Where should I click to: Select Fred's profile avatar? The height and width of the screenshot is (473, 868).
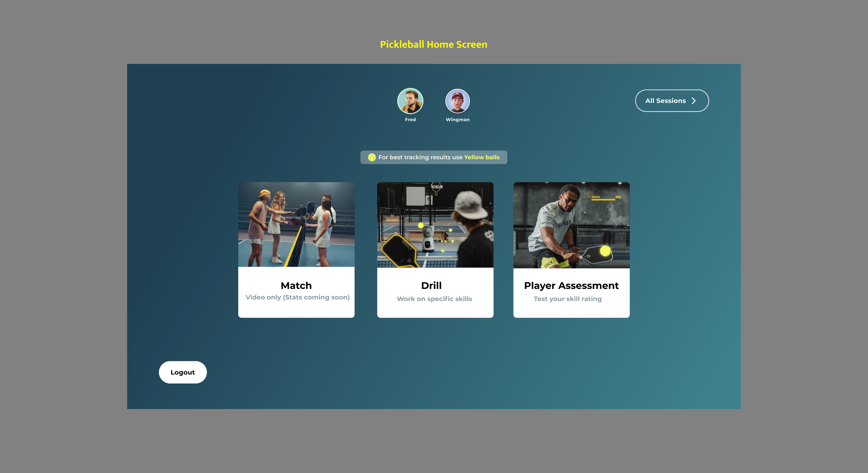point(410,101)
